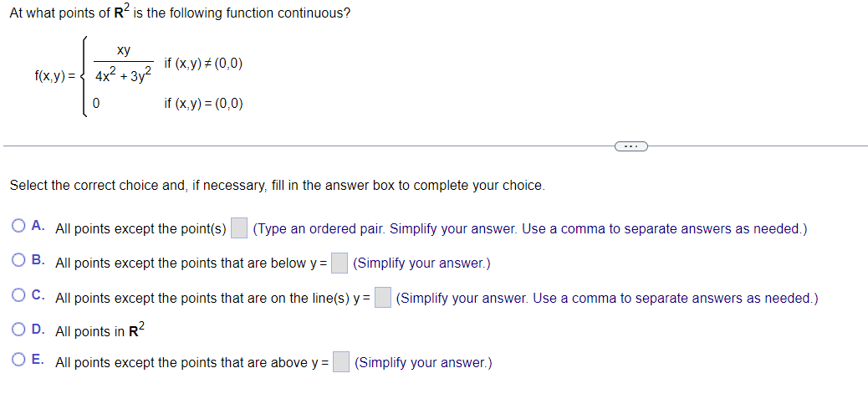868x404 pixels.
Task: Click the letter A choice label
Action: (x=38, y=226)
